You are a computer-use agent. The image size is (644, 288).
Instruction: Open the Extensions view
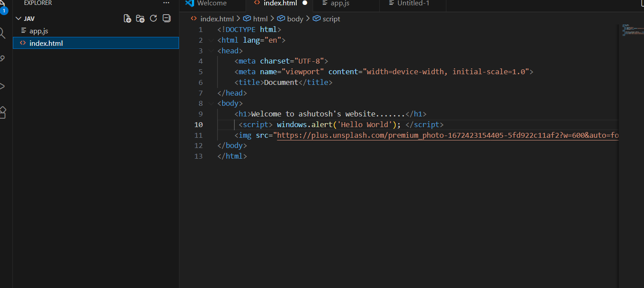pyautogui.click(x=2, y=112)
